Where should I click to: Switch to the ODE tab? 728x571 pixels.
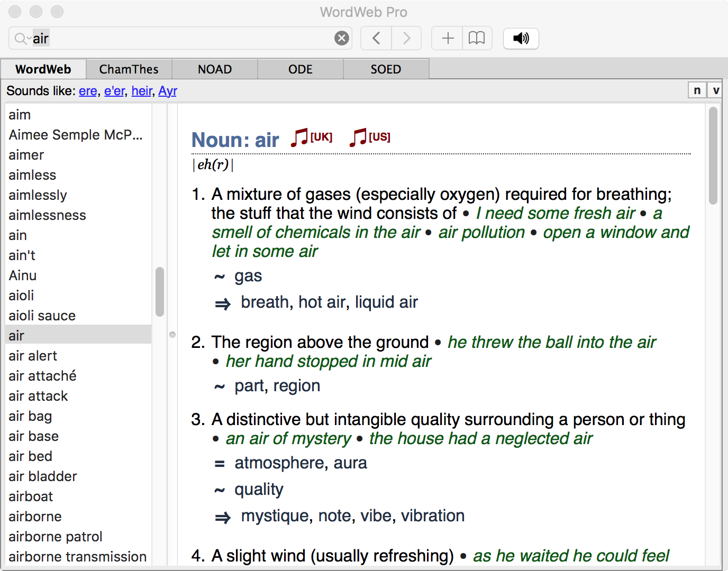click(300, 69)
